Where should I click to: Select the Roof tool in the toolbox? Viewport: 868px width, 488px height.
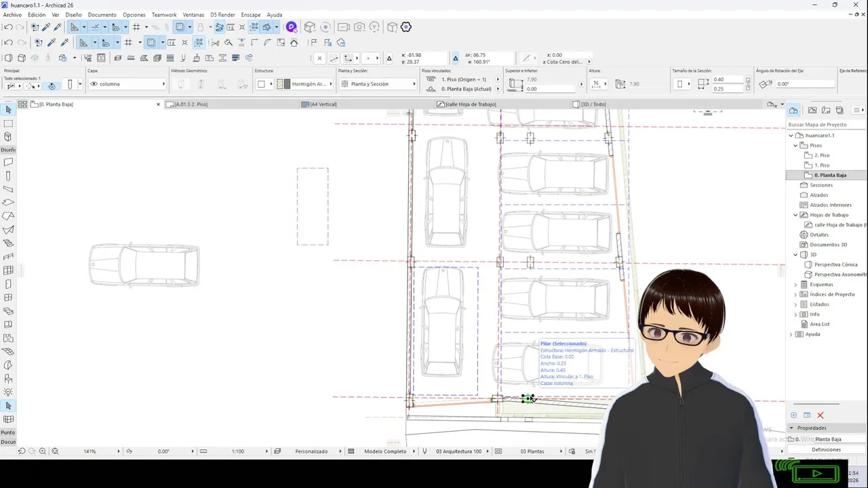click(x=8, y=216)
